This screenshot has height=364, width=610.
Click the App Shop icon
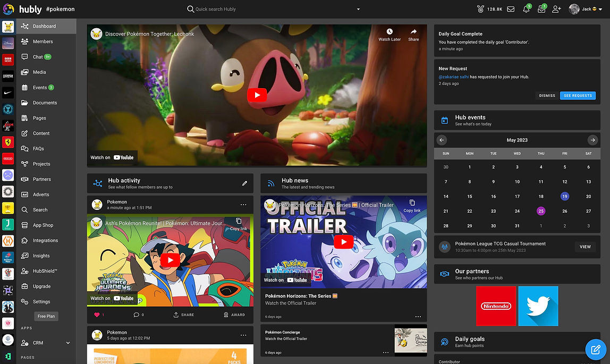24,225
